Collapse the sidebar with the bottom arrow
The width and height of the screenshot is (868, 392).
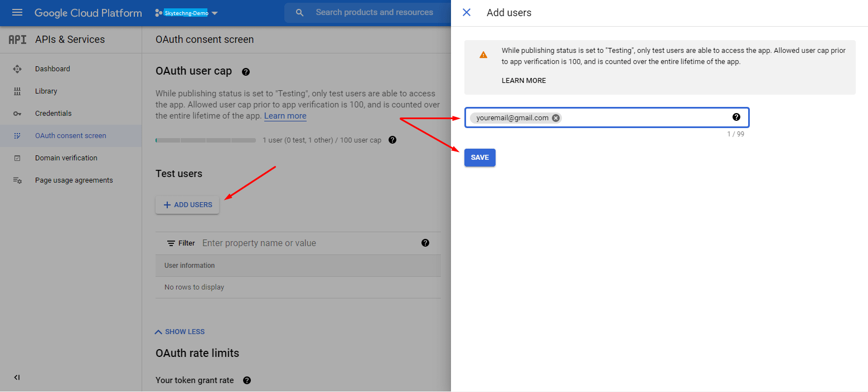click(x=17, y=378)
